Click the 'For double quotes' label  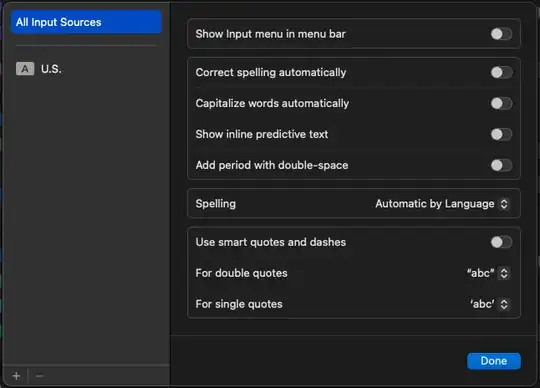click(241, 273)
